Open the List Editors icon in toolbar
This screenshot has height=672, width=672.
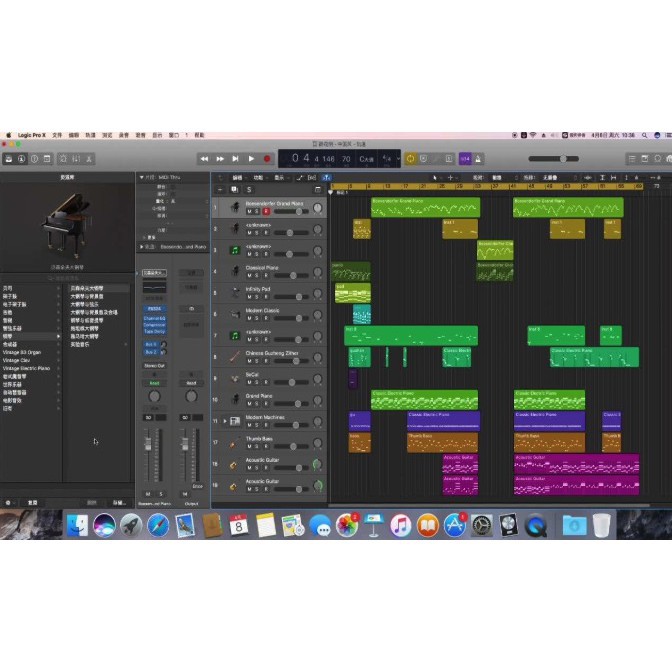tap(632, 159)
